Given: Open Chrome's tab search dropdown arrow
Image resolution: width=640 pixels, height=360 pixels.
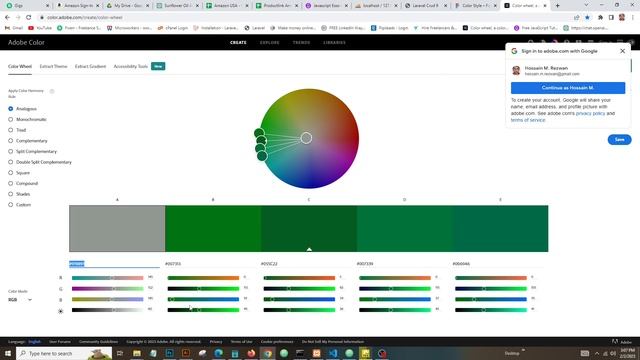Looking at the screenshot, I should [586, 5].
